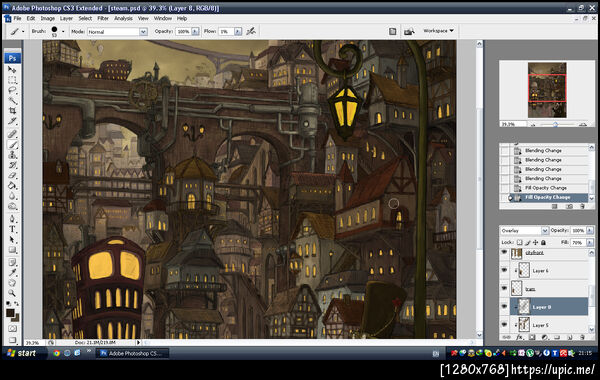Open the brush Mode dropdown
The height and width of the screenshot is (380, 600).
(x=143, y=32)
